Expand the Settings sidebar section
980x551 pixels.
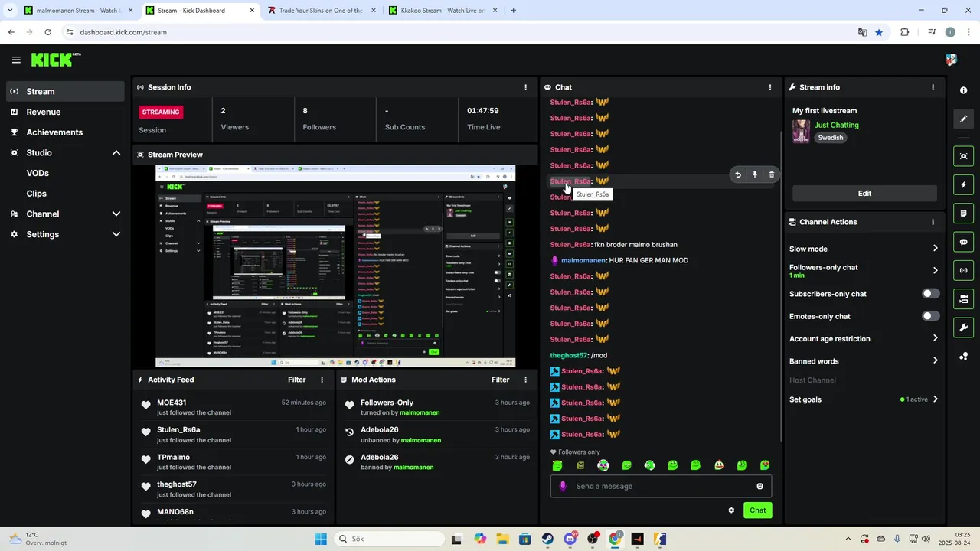point(116,234)
